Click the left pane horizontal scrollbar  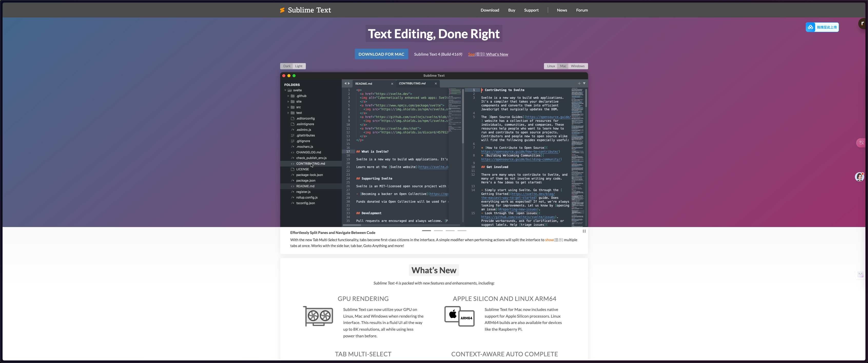click(352, 225)
